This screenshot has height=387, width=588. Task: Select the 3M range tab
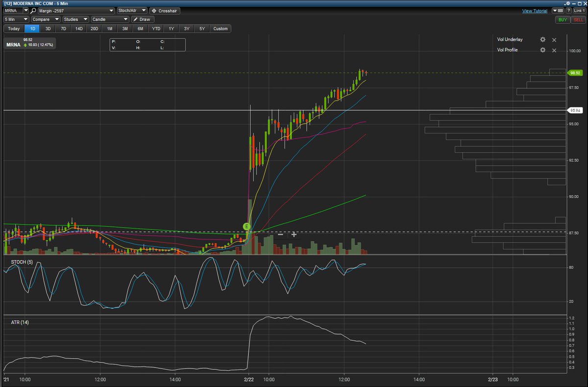125,28
